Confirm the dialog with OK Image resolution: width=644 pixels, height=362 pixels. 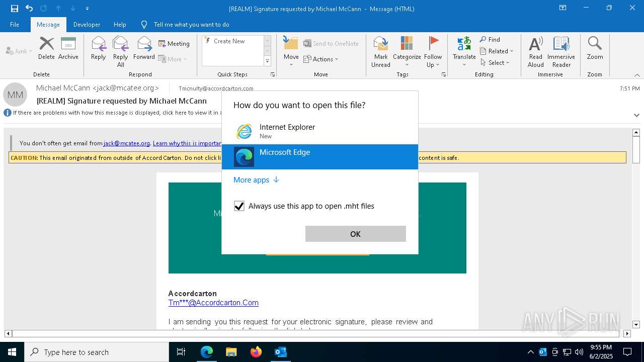coord(355,234)
